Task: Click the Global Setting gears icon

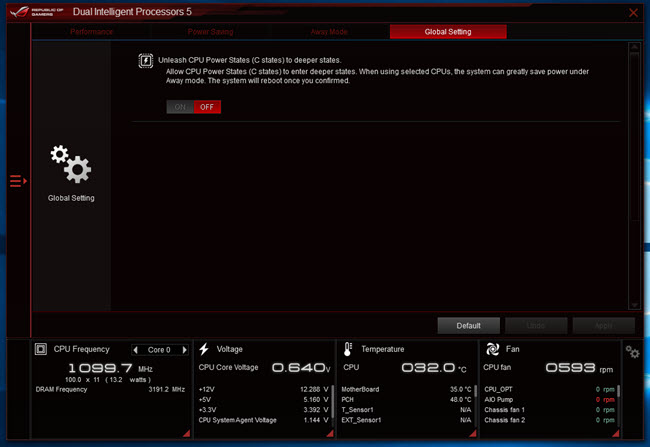Action: [71, 164]
